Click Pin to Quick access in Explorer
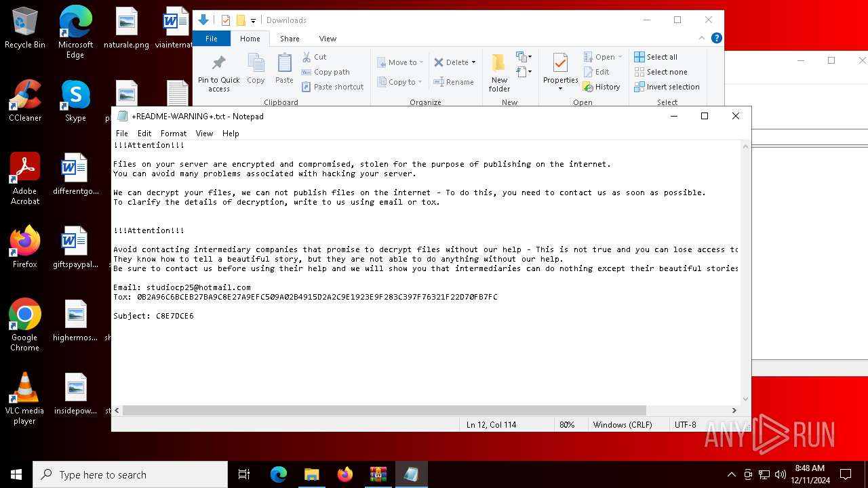Image resolution: width=868 pixels, height=488 pixels. click(218, 73)
